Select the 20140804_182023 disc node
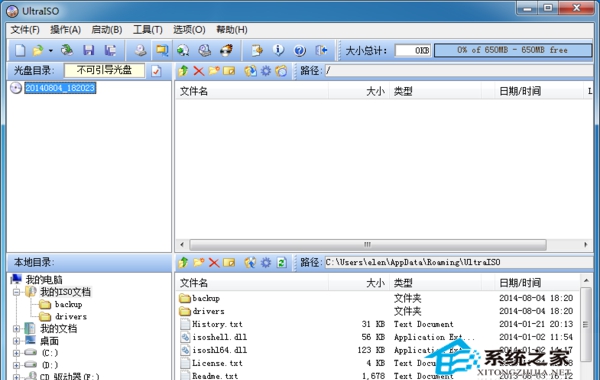 pos(60,88)
